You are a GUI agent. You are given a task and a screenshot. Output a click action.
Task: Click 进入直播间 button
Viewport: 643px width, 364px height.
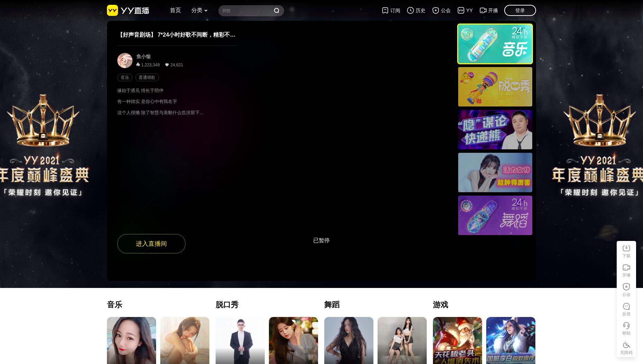tap(151, 244)
